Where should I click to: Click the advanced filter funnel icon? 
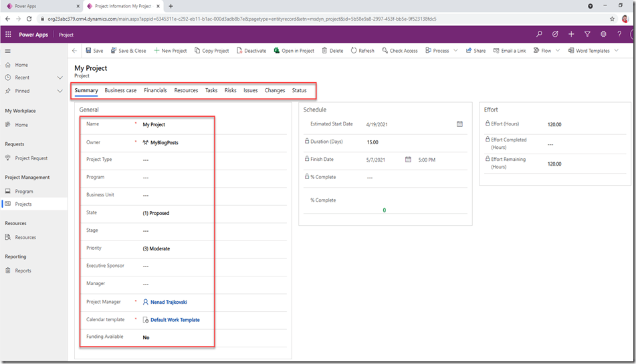tap(587, 34)
